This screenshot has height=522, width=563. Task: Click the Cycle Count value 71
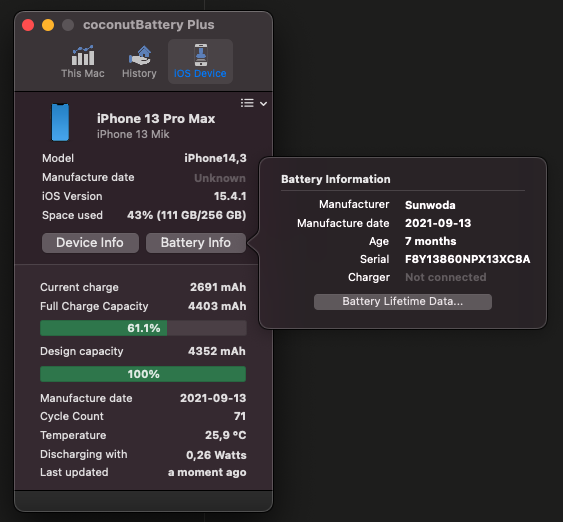tap(240, 416)
